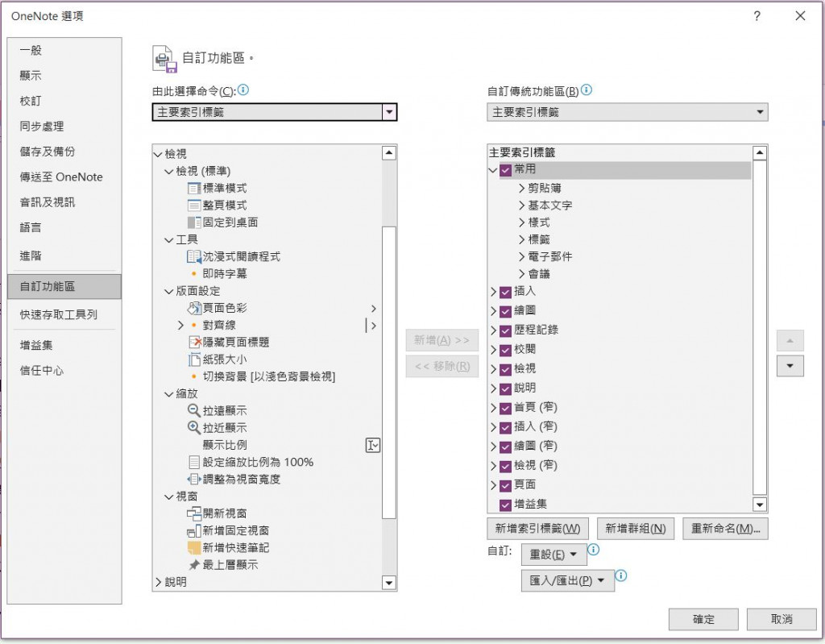
Task: Click info icon next to 匯入/匯出 button
Action: [x=621, y=575]
